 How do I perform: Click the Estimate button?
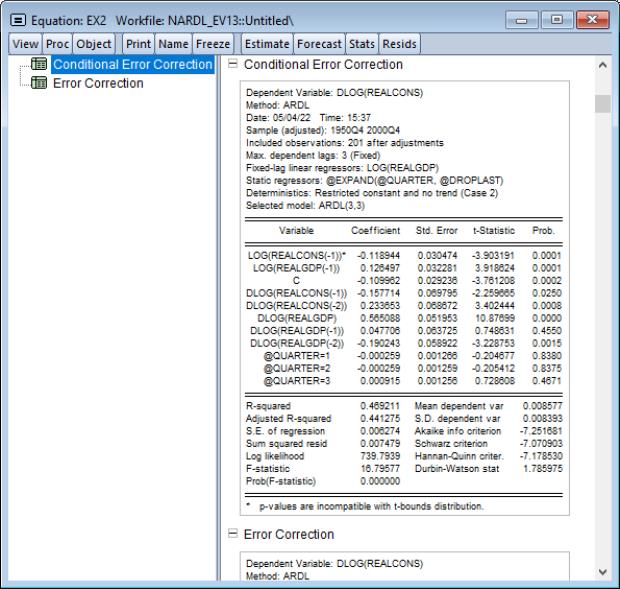click(x=265, y=44)
